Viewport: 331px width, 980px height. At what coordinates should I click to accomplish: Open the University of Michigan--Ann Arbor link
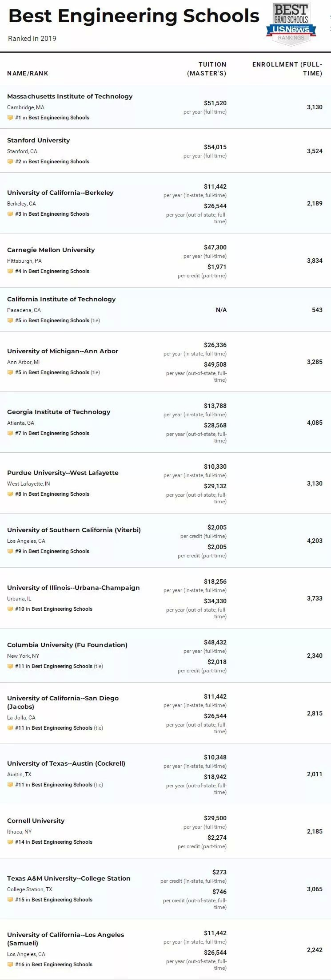point(63,351)
